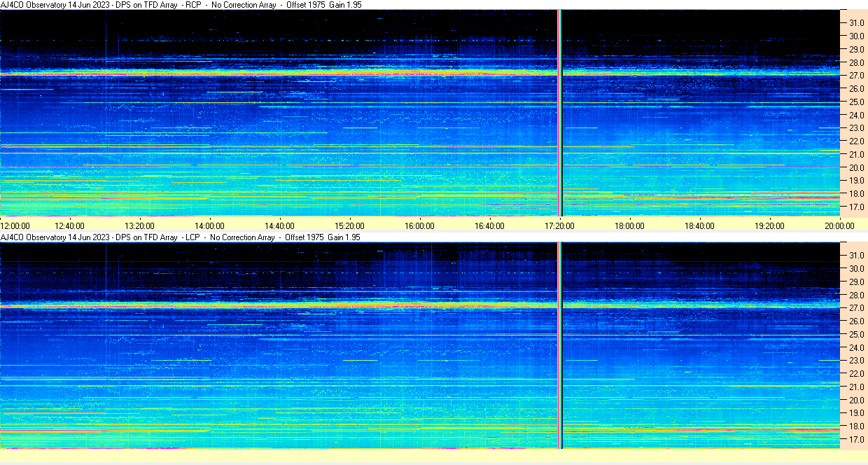
Task: Select the 23.0 frequency label in RCP panel
Action: coord(856,128)
